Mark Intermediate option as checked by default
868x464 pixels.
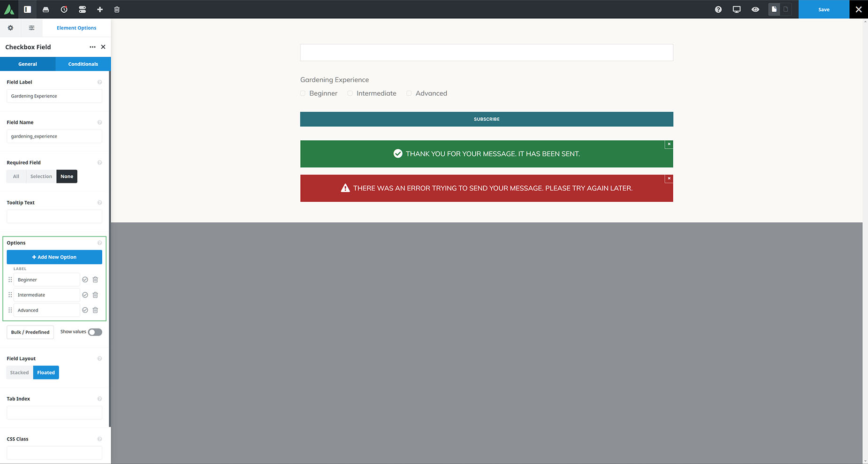(85, 295)
